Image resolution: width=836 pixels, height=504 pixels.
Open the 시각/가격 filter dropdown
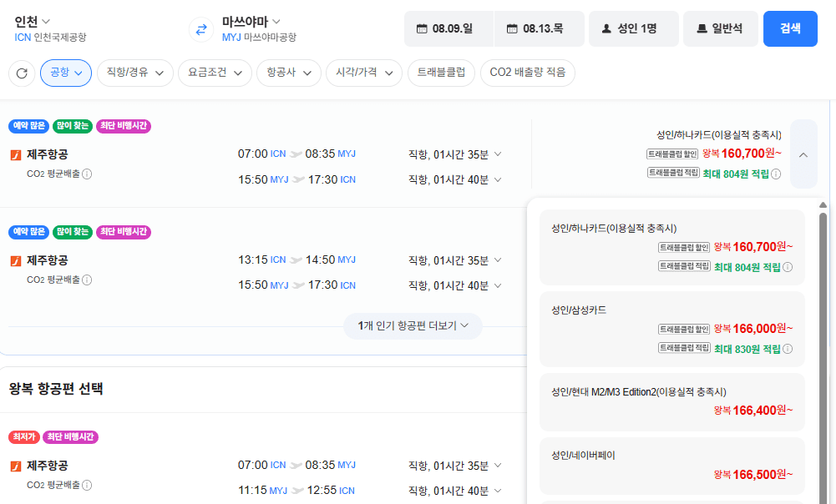(364, 73)
